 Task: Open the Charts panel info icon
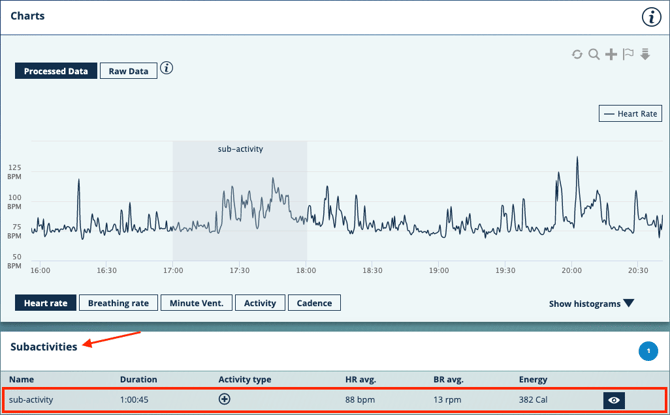651,17
